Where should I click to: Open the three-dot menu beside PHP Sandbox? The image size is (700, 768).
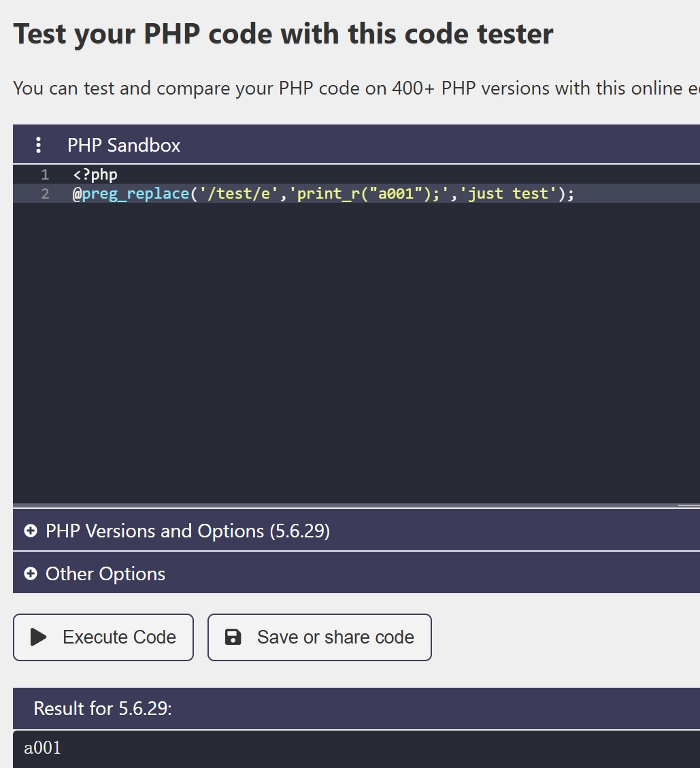[39, 145]
